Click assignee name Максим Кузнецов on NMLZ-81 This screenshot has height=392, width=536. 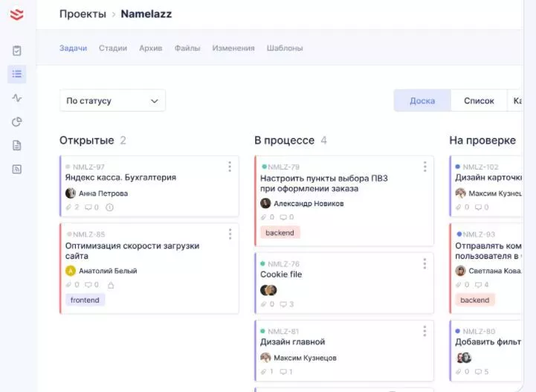click(x=305, y=358)
